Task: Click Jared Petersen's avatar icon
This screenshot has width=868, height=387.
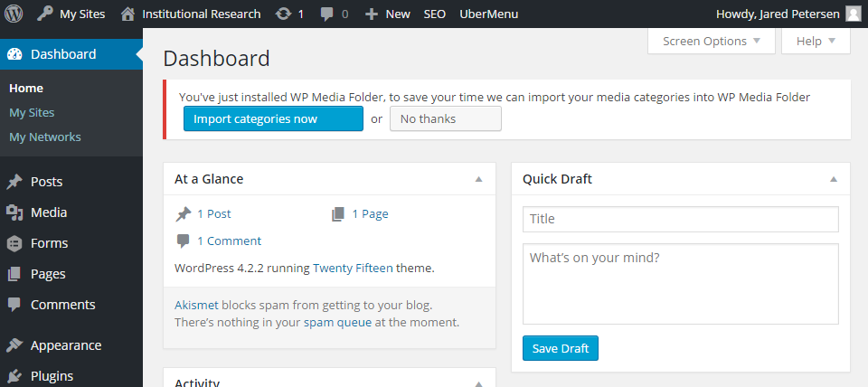Action: (x=853, y=14)
